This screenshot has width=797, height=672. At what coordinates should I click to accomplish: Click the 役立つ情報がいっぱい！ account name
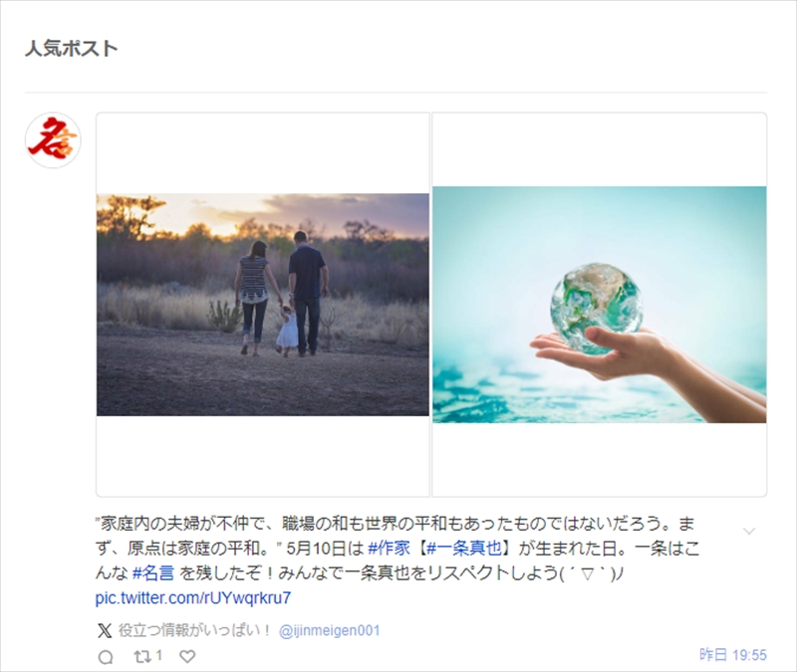[195, 631]
